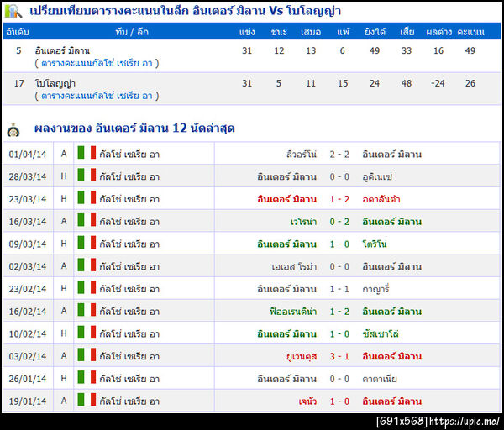This screenshot has width=504, height=430.
Task: Click the date 19/01/14
Action: tap(28, 401)
